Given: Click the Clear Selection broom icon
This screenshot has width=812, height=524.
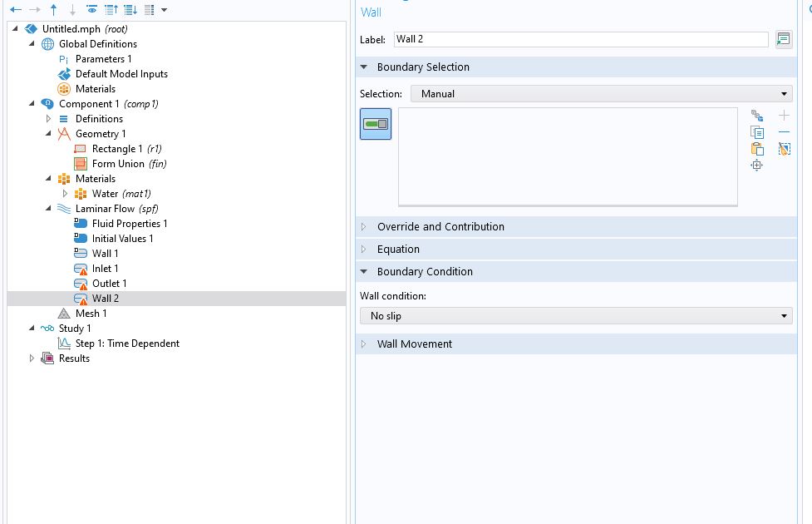Looking at the screenshot, I should pyautogui.click(x=784, y=149).
